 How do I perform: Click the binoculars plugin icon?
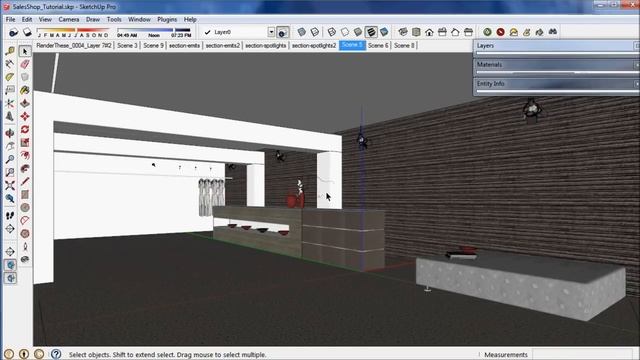click(x=553, y=32)
